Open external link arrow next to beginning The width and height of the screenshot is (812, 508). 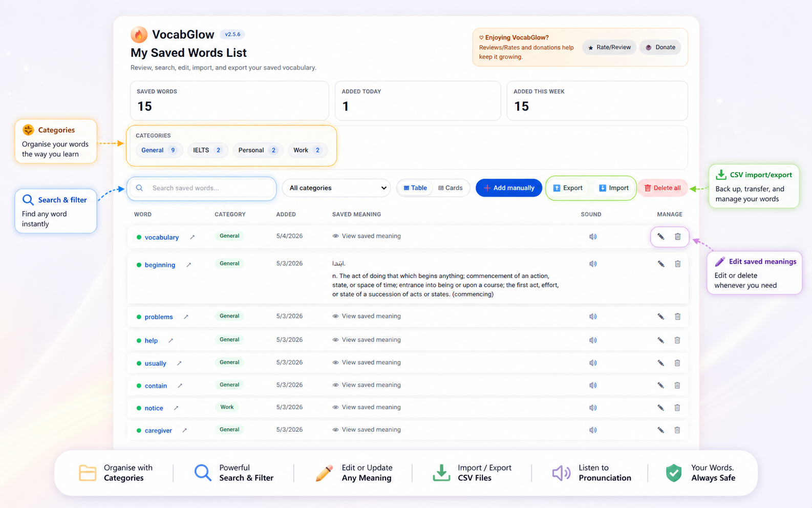point(189,265)
